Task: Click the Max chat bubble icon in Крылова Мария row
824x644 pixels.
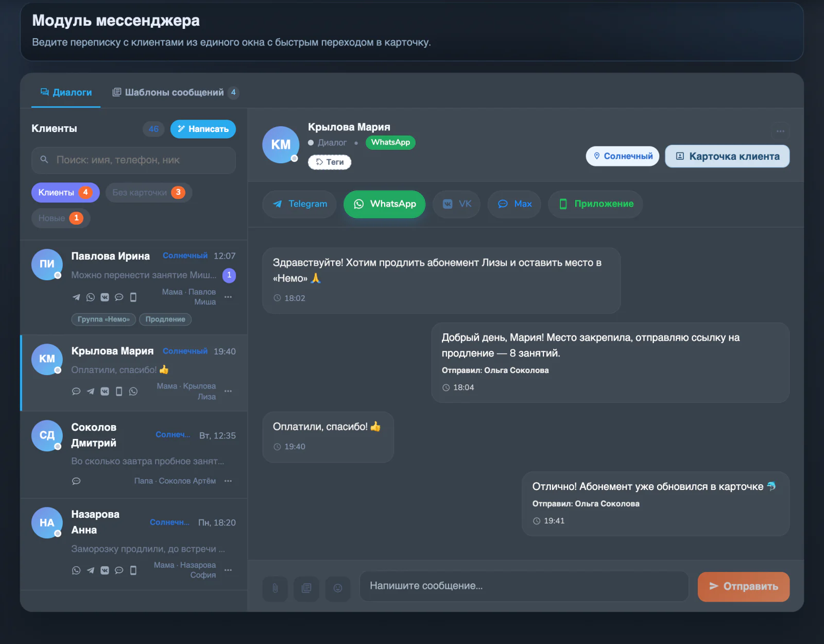Action: pos(76,392)
